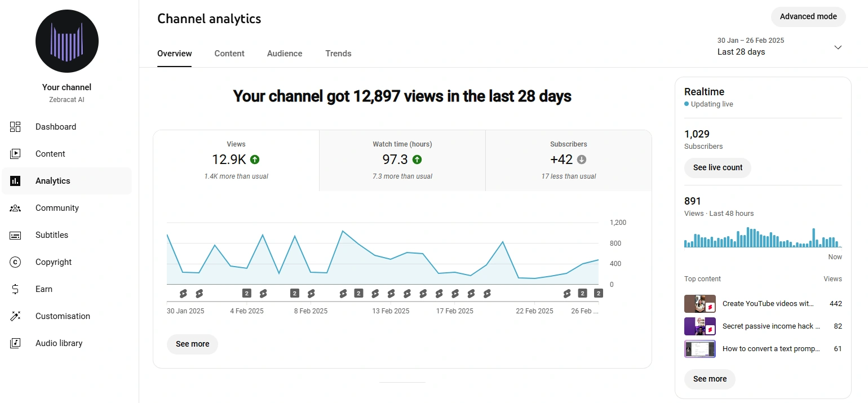This screenshot has width=868, height=403.
Task: Select the Views metric card
Action: 236,161
